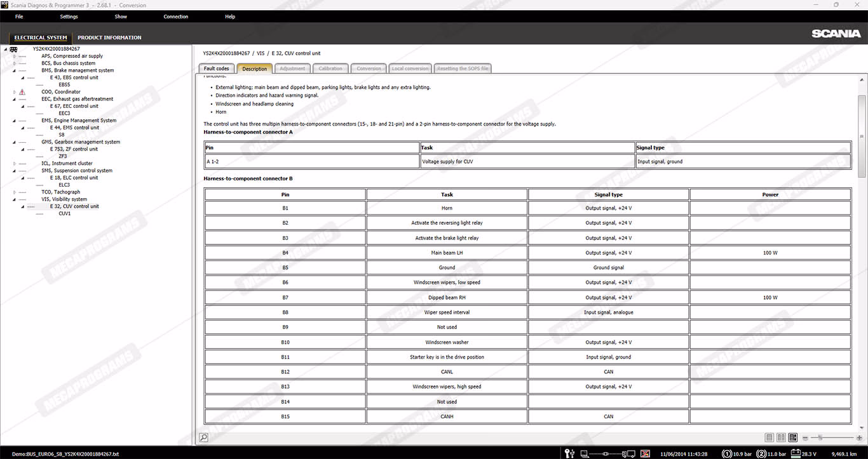Click the circuit 1 pressure indicator icon
The width and height of the screenshot is (868, 459).
(x=726, y=453)
